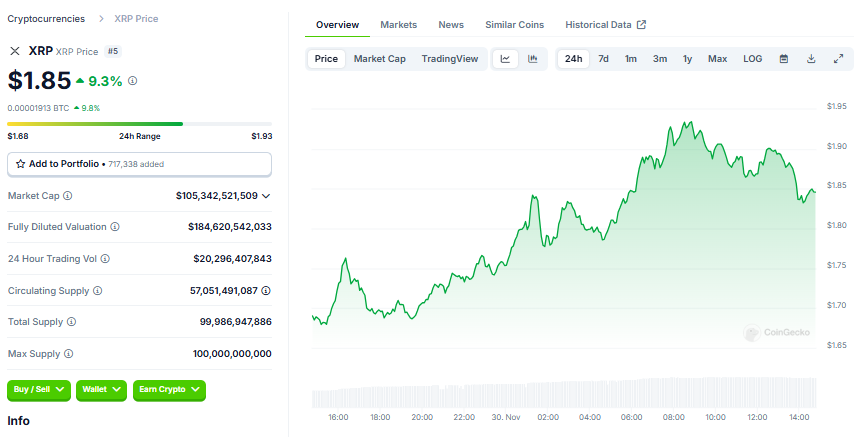Click the $20,296,407,843 trading volume value
Image resolution: width=862 pixels, height=437 pixels.
click(233, 258)
